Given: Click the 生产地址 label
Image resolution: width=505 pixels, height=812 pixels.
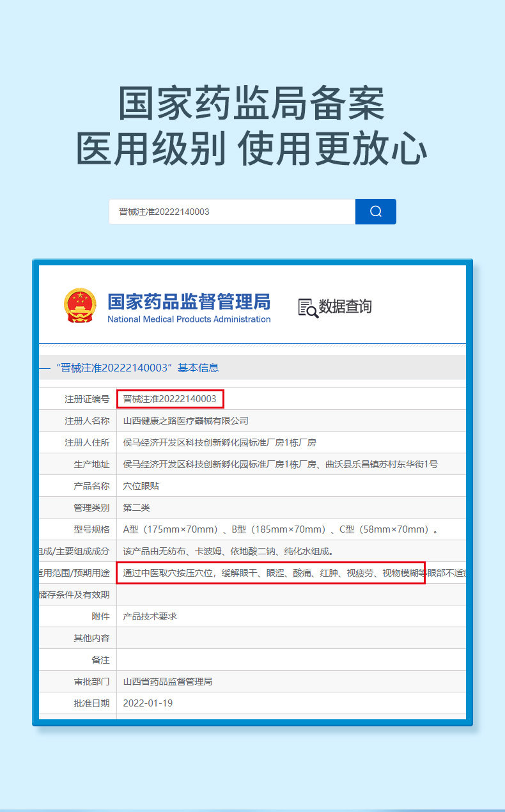Looking at the screenshot, I should coord(91,464).
